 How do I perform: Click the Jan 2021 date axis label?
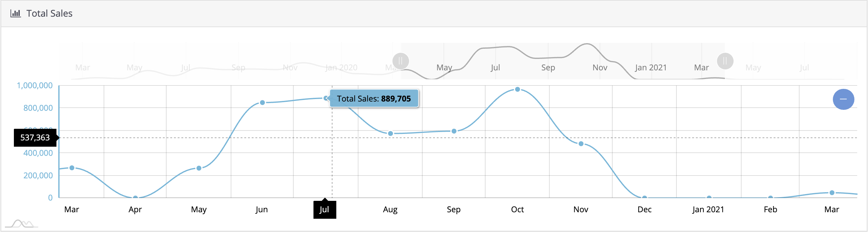(x=708, y=210)
